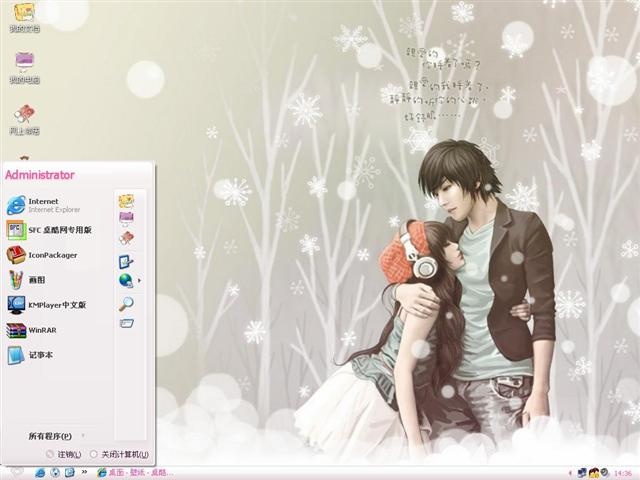Screen dimensions: 640x480
Task: Open 我的文档 desktop icon
Action: click(24, 17)
